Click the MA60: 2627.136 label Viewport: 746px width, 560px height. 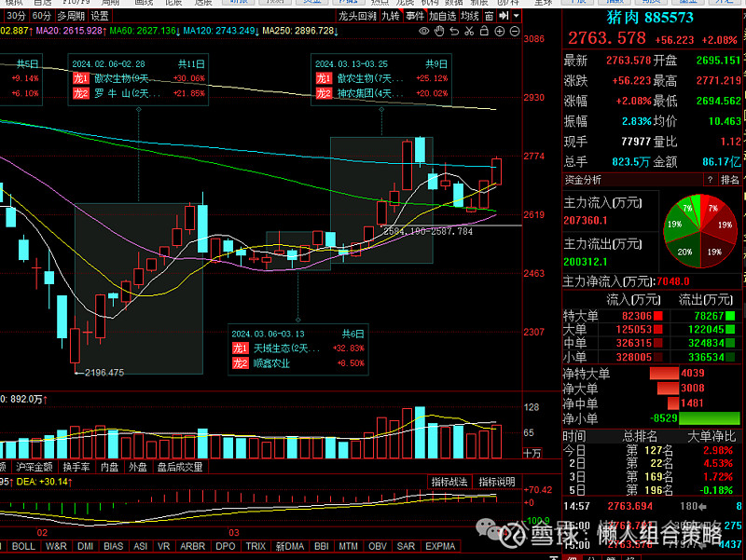(143, 31)
